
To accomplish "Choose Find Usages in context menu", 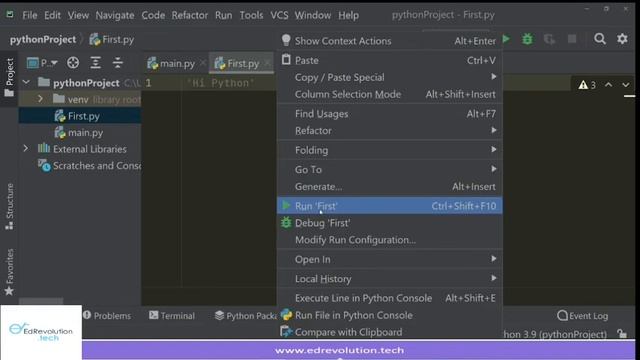I will (389, 114).
